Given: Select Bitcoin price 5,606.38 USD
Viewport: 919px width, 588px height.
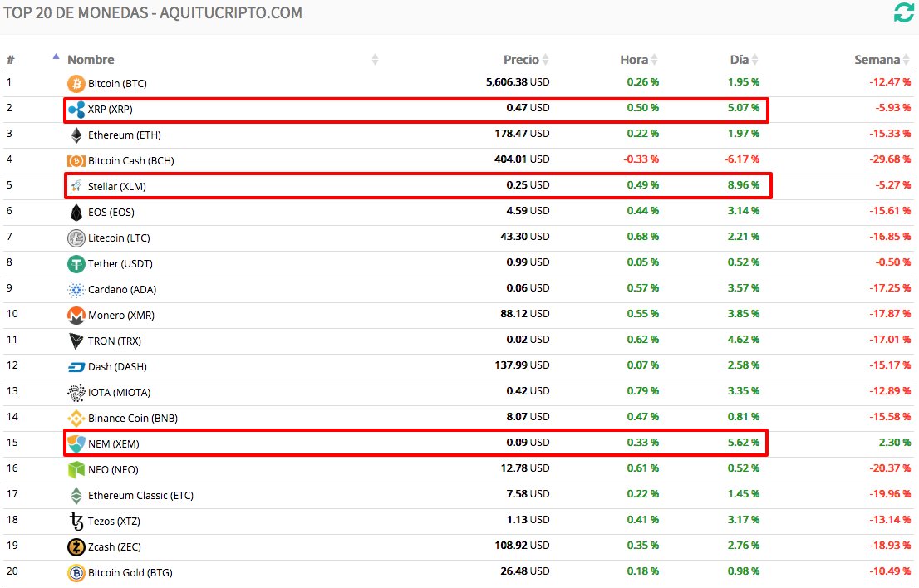Looking at the screenshot, I should point(518,82).
